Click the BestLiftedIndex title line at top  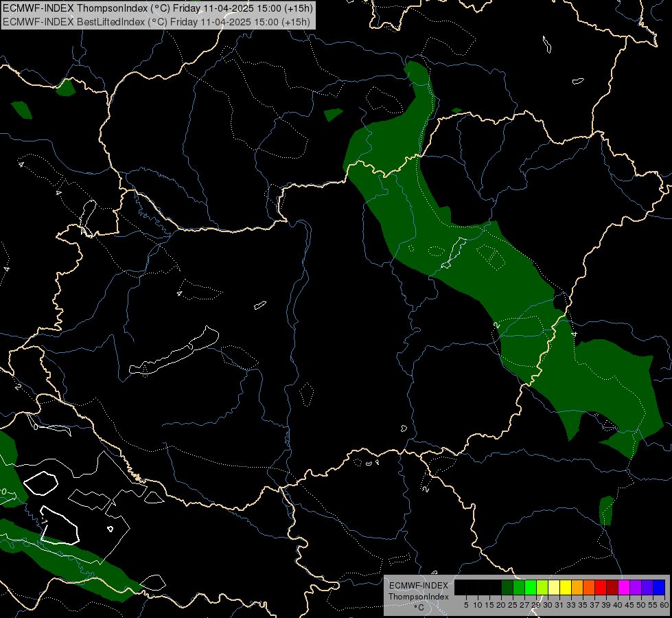pyautogui.click(x=156, y=22)
